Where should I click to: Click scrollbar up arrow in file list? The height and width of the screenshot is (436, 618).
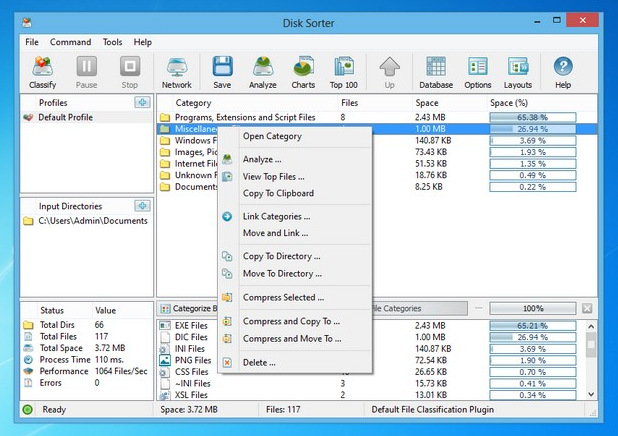(x=591, y=326)
